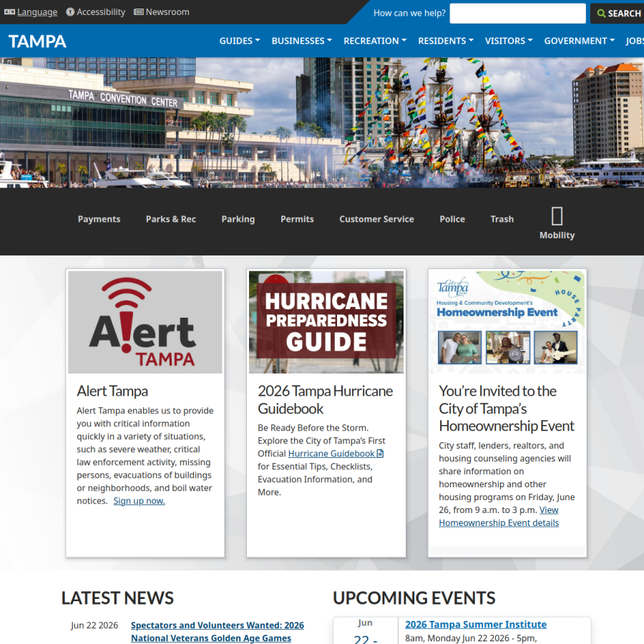Expand the VISITORS dropdown menu
The width and height of the screenshot is (644, 644).
(509, 41)
